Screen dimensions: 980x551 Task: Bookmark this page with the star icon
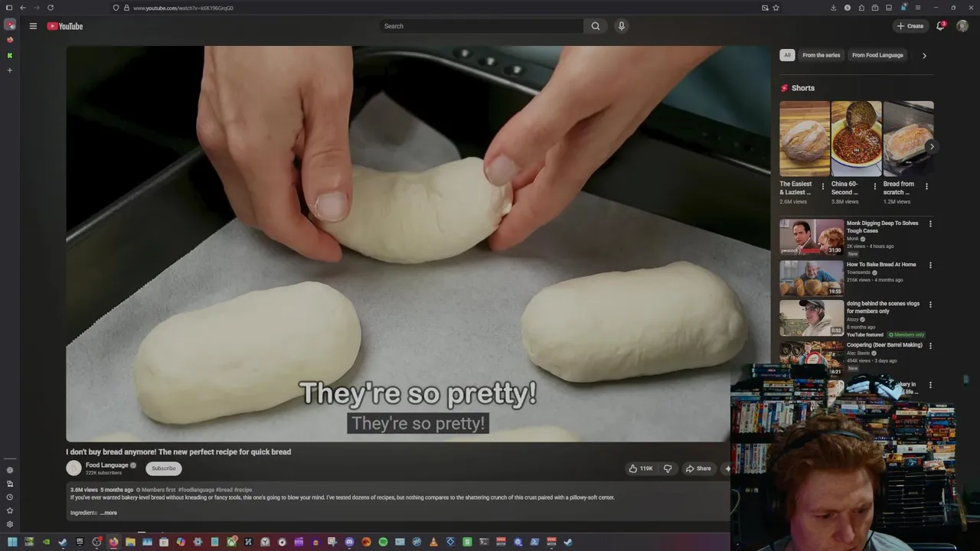pyautogui.click(x=776, y=8)
